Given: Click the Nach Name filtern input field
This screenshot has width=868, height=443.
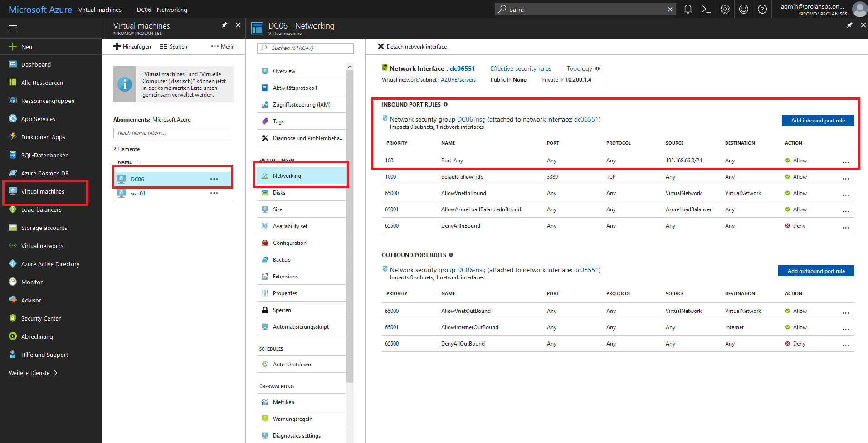Looking at the screenshot, I should tap(171, 133).
